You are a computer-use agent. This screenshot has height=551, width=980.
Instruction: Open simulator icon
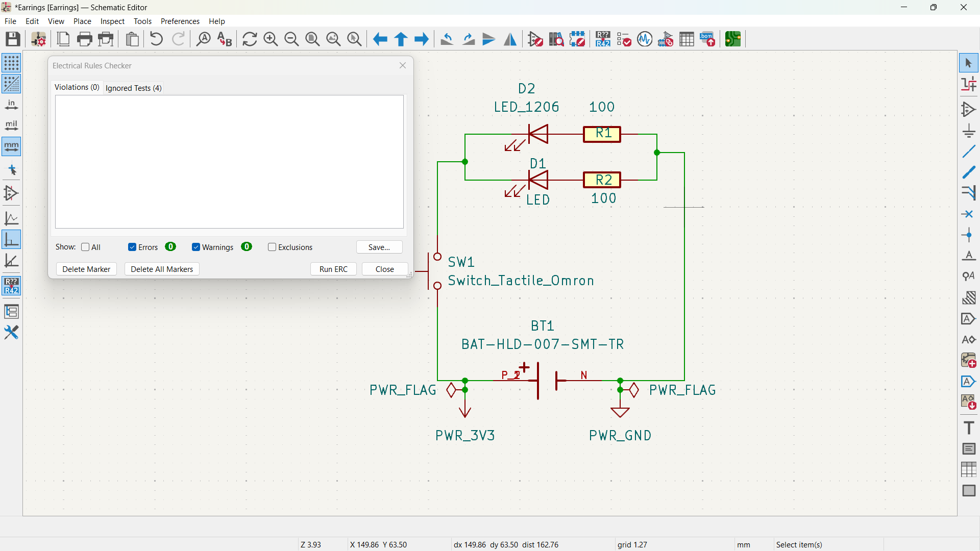click(x=645, y=39)
